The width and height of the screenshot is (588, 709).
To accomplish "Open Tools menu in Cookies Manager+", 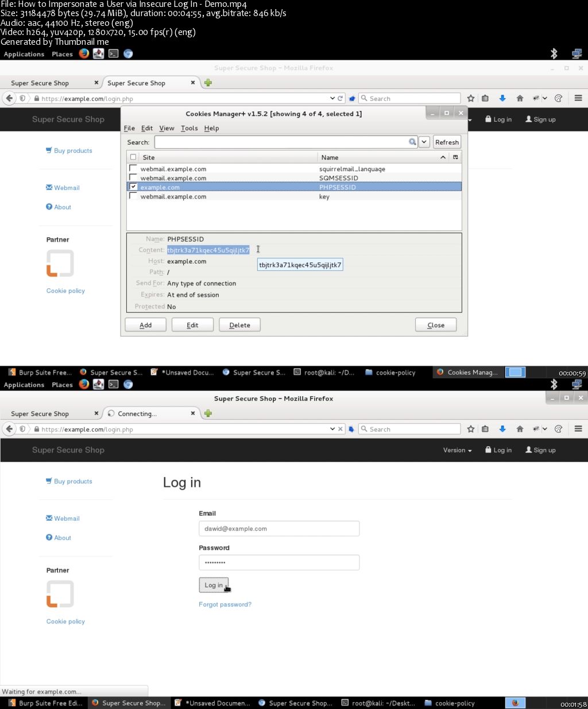I will 189,128.
